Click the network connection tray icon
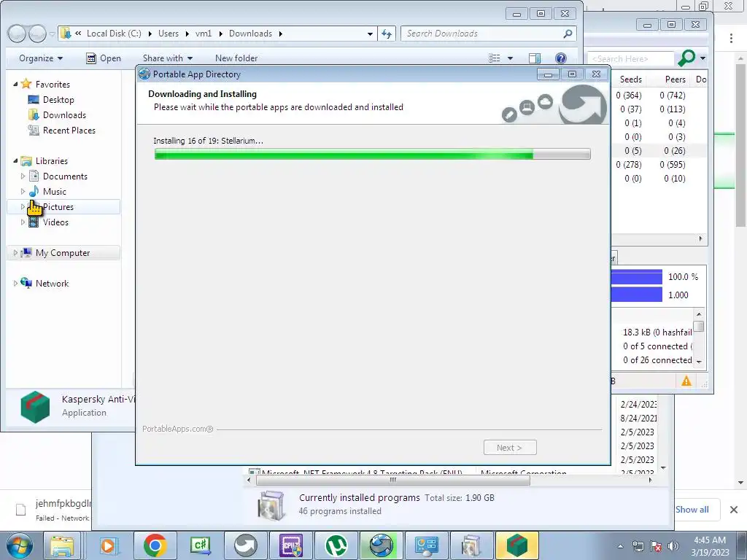The height and width of the screenshot is (560, 747). (638, 546)
